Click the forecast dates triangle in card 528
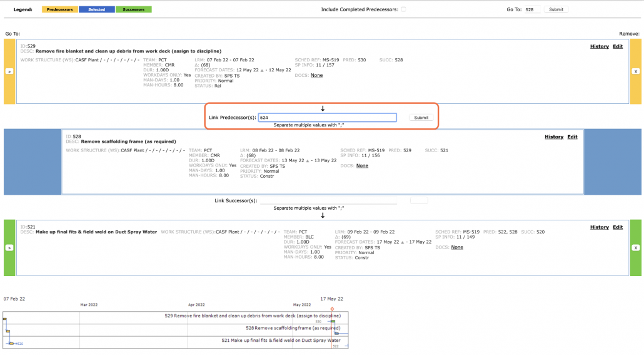 (x=307, y=161)
